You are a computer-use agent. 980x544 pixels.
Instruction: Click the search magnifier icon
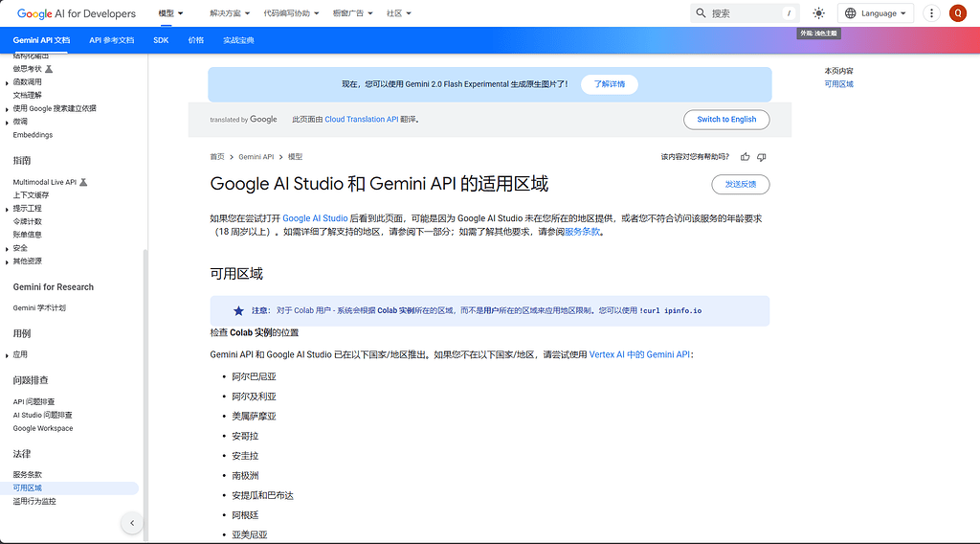(x=701, y=13)
